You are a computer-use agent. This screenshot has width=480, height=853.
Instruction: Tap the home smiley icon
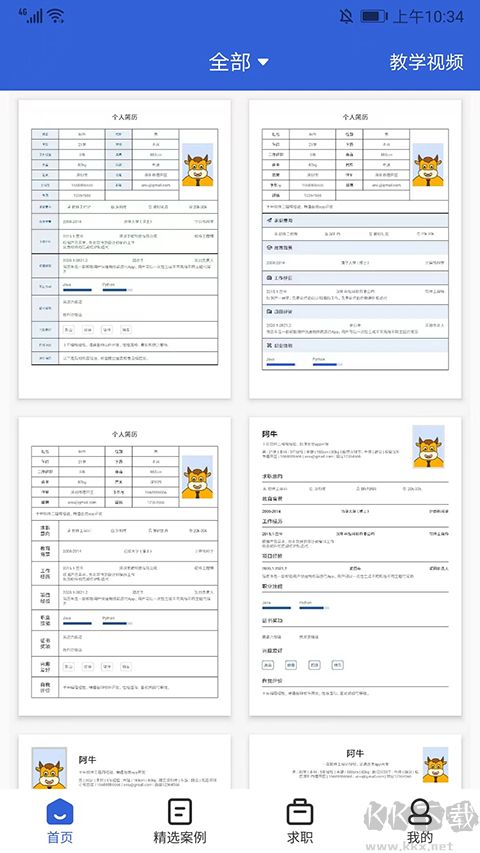click(60, 812)
